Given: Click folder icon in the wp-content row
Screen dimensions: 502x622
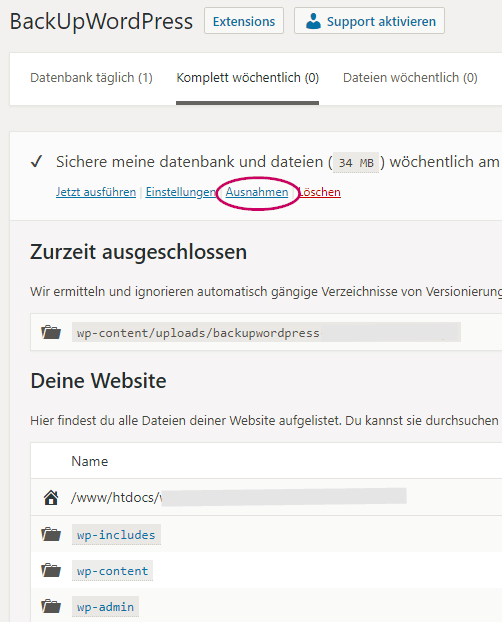Looking at the screenshot, I should (x=51, y=570).
